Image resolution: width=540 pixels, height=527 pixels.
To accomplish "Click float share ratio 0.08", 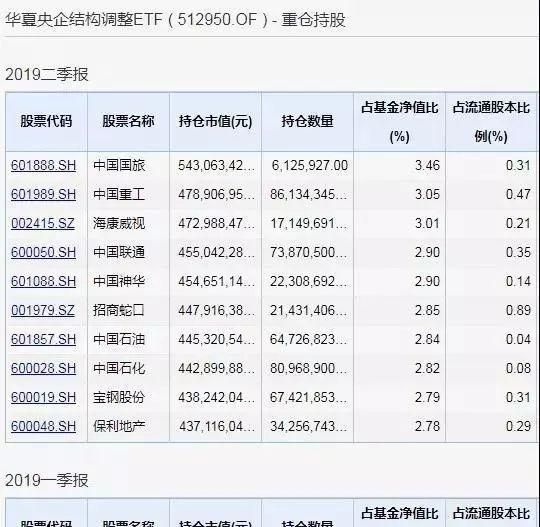I will tap(518, 368).
